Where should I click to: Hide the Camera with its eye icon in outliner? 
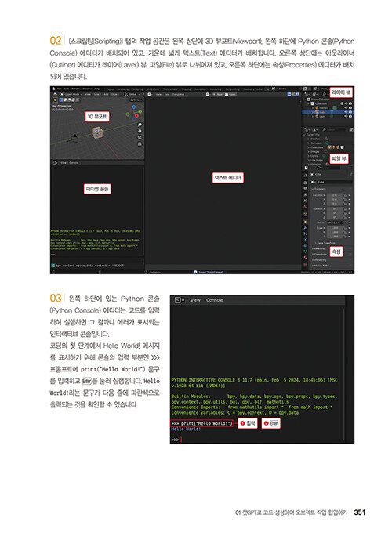[x=346, y=107]
